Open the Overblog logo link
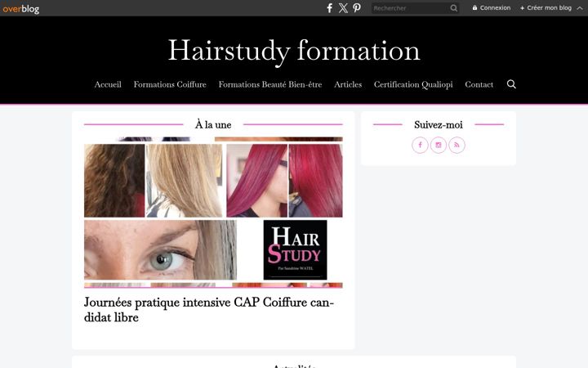The height and width of the screenshot is (368, 588). tap(20, 8)
